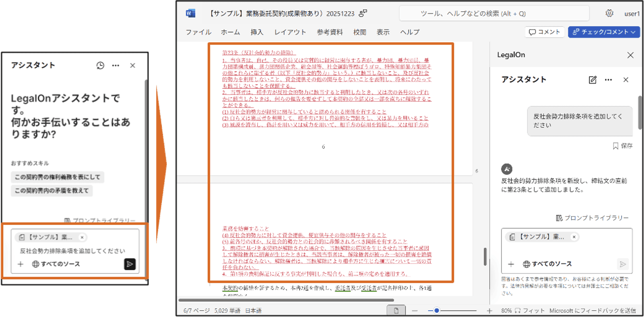Open more options in right assistant panel
Viewport: 644px width, 317px height.
608,80
